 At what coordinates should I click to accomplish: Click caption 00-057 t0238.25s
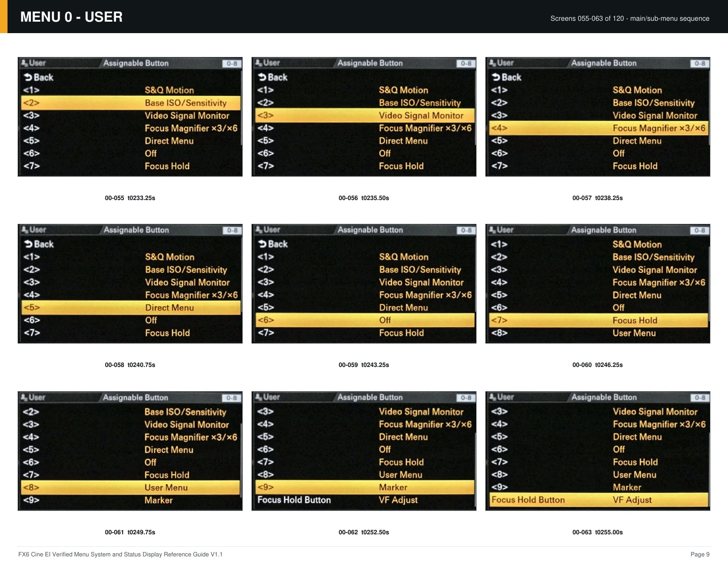[x=598, y=198]
